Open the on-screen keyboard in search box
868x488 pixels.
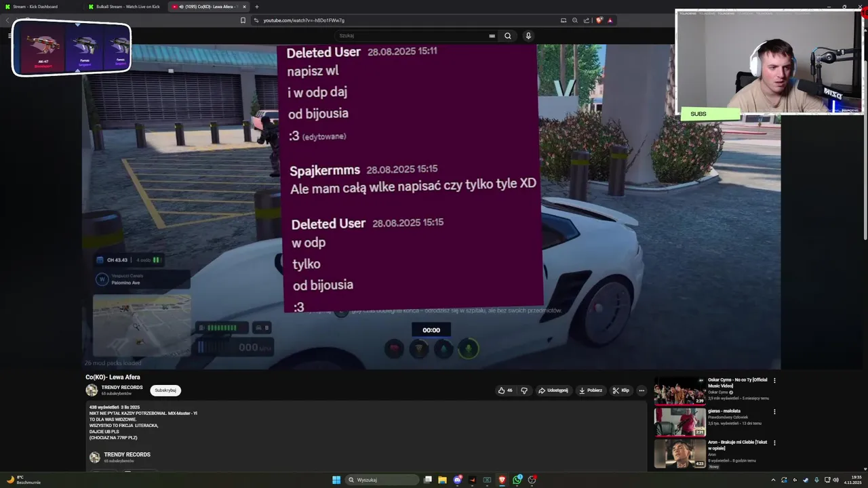492,36
